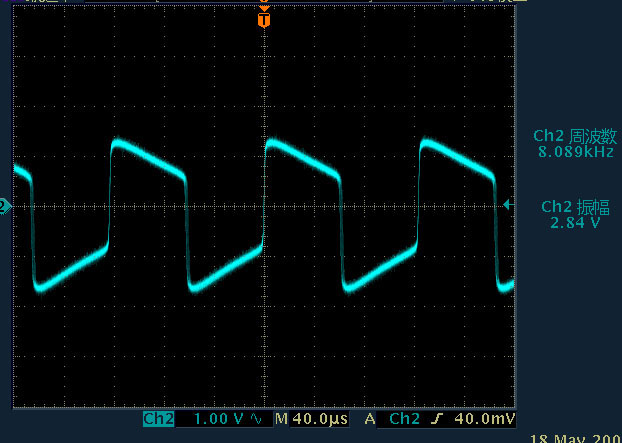Click the trigger level arrow on right edge
The height and width of the screenshot is (443, 622).
click(507, 205)
